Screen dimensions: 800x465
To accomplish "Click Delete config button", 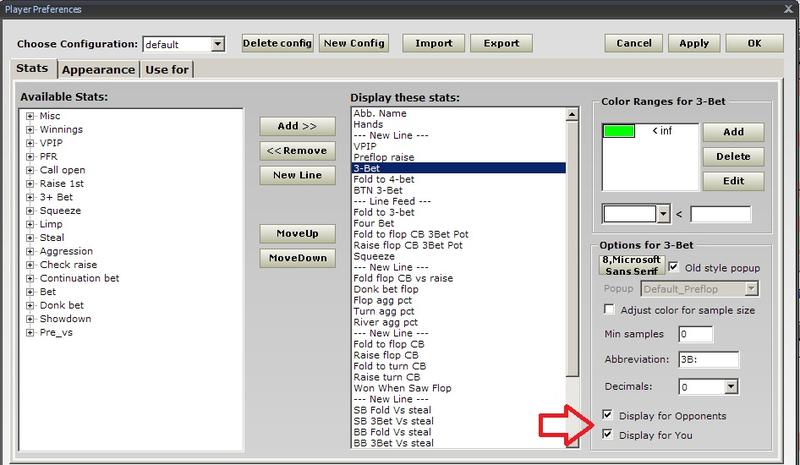I will [277, 43].
